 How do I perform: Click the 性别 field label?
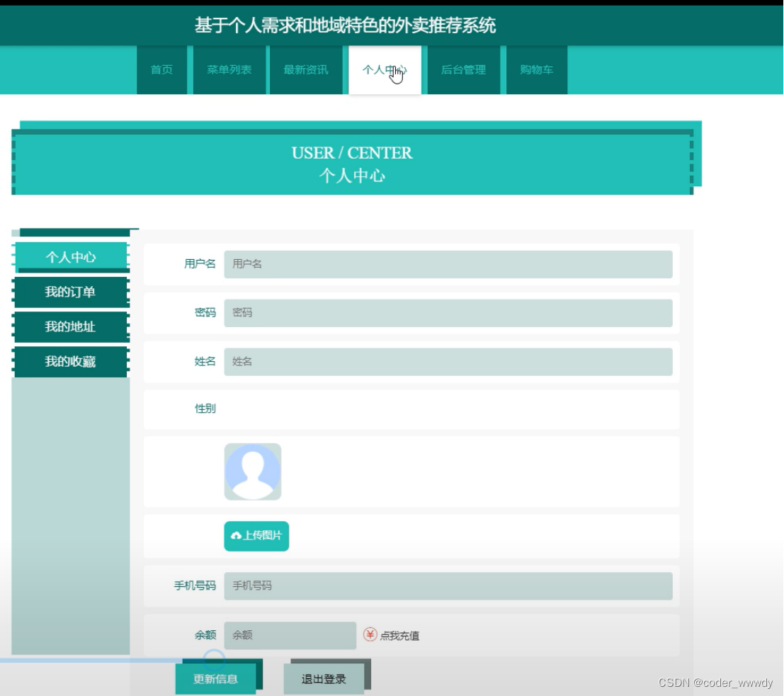click(x=205, y=409)
